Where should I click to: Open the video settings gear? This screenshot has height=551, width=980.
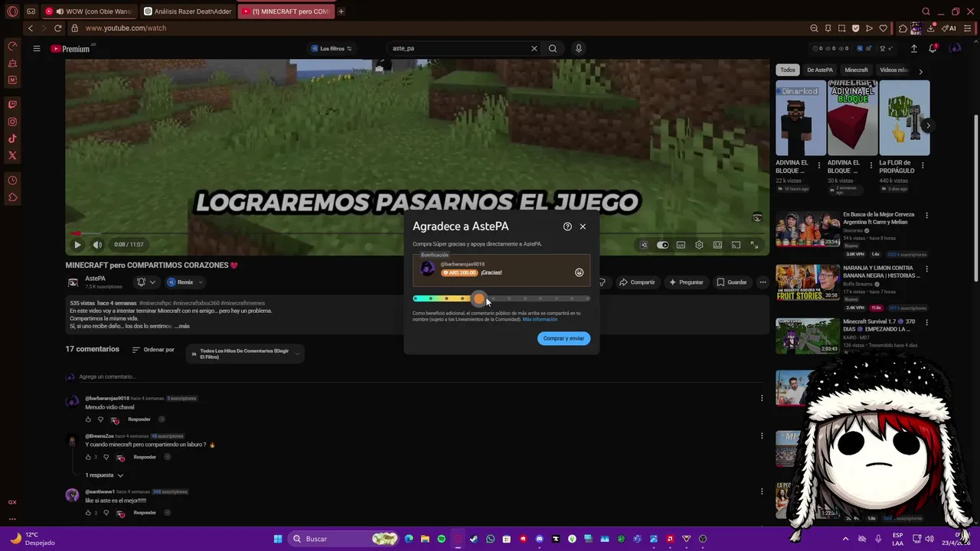[x=699, y=245]
